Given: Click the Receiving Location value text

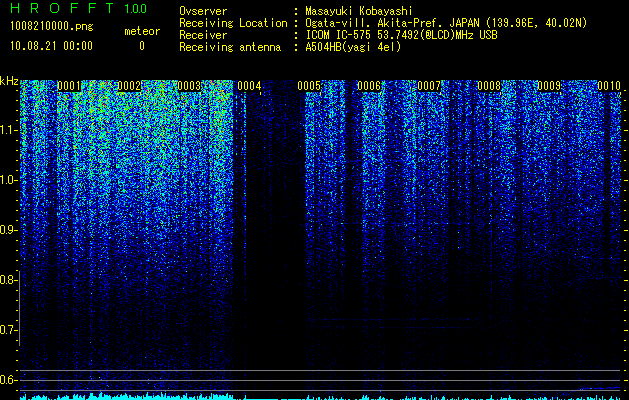Looking at the screenshot, I should coord(446,23).
